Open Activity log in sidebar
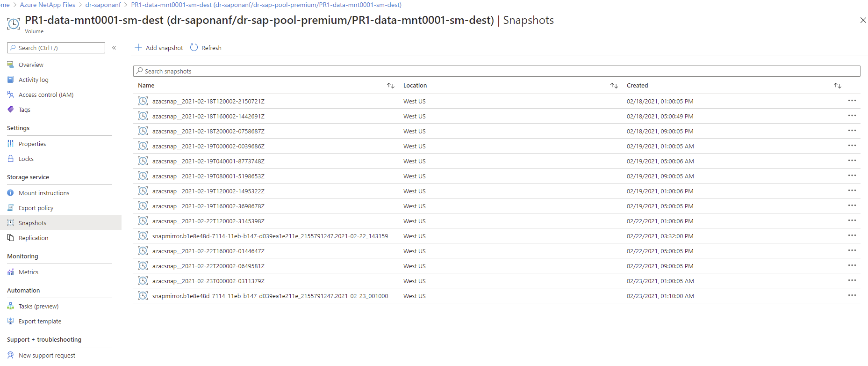868x366 pixels. pos(33,80)
